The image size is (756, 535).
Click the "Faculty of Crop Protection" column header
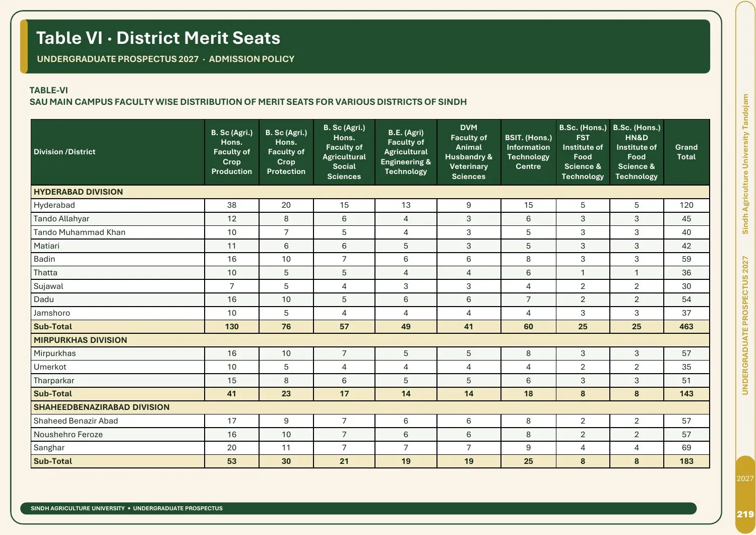tap(286, 152)
